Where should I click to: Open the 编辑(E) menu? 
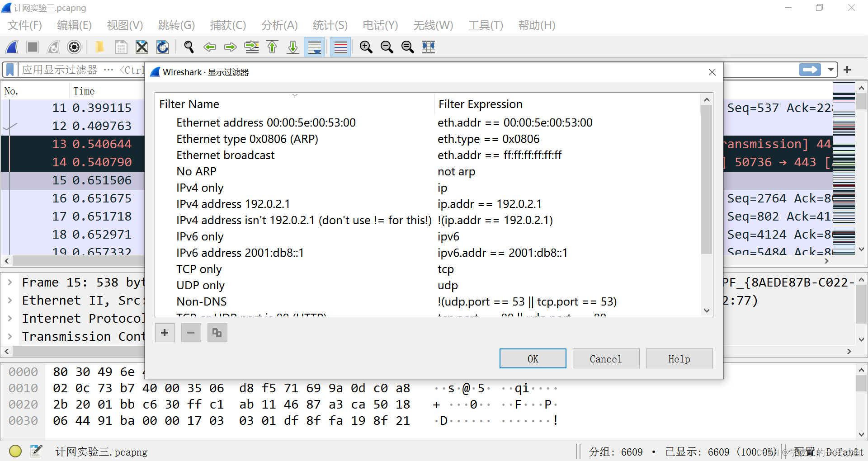[x=75, y=25]
